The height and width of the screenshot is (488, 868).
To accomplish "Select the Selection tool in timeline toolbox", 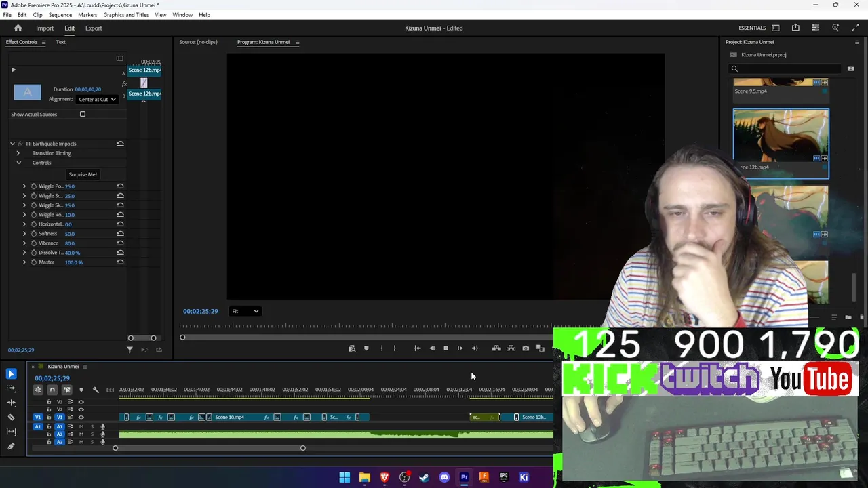I will 11,374.
